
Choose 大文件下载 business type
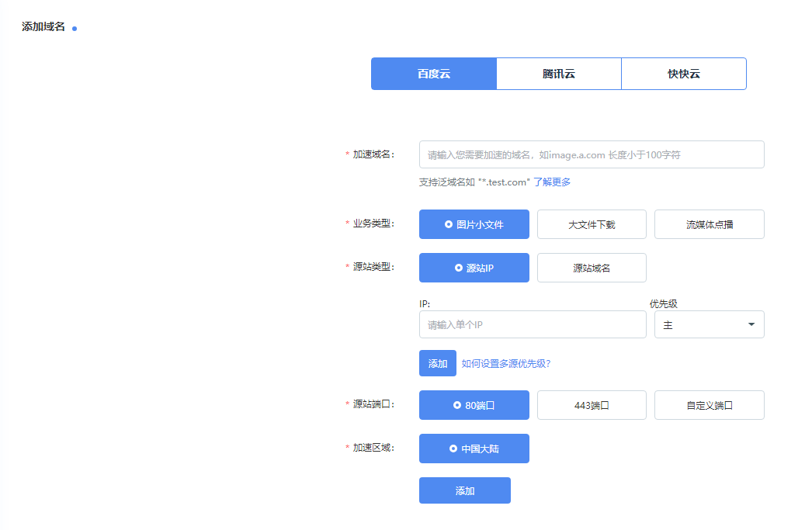[592, 224]
